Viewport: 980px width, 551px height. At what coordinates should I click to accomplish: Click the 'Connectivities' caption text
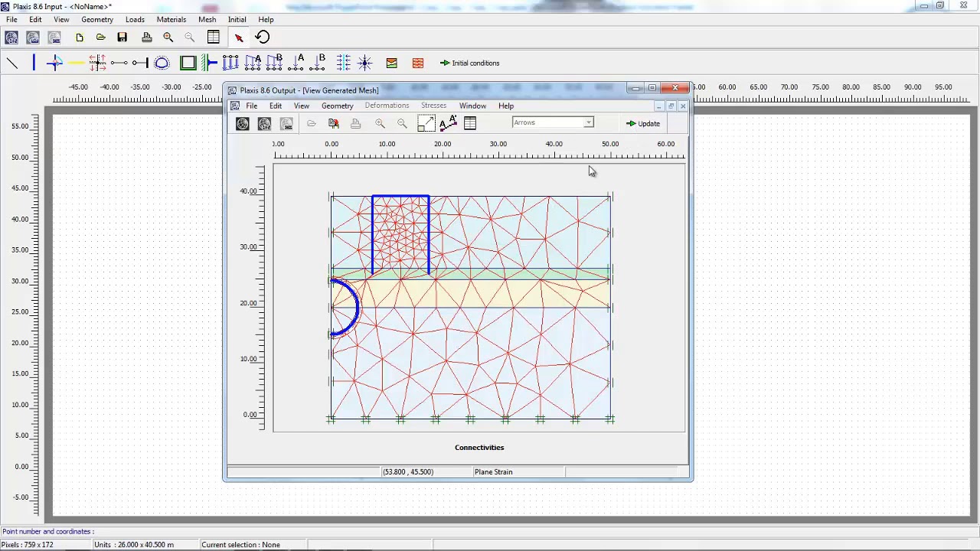[x=479, y=448]
